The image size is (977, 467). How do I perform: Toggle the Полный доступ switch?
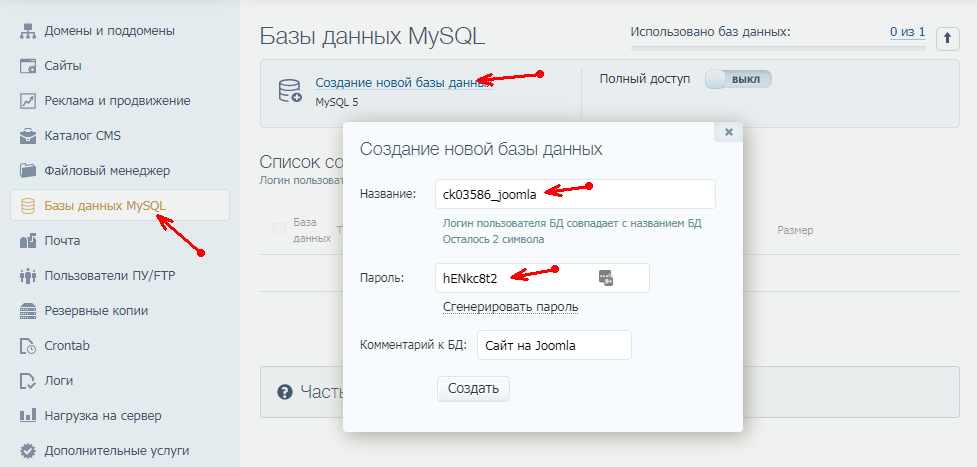pos(738,79)
